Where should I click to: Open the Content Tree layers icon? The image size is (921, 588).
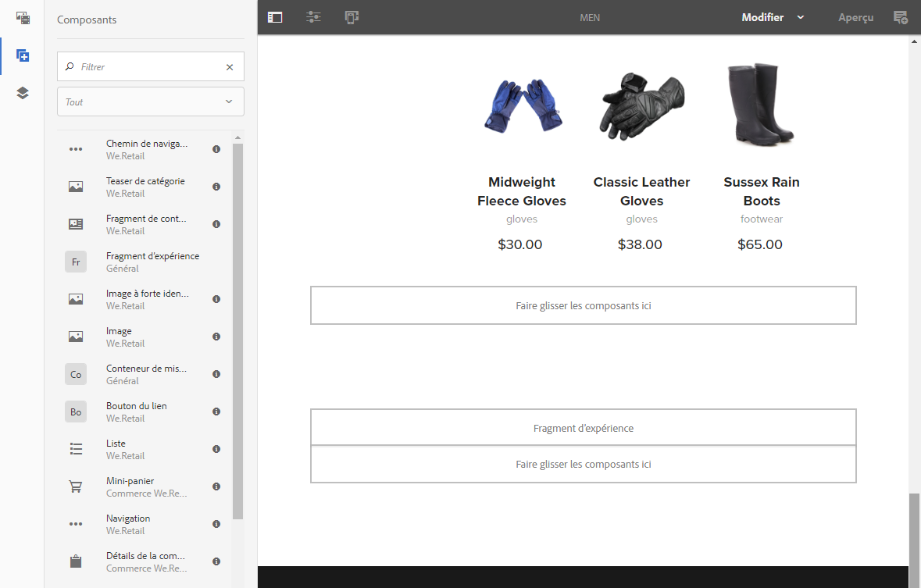click(23, 93)
